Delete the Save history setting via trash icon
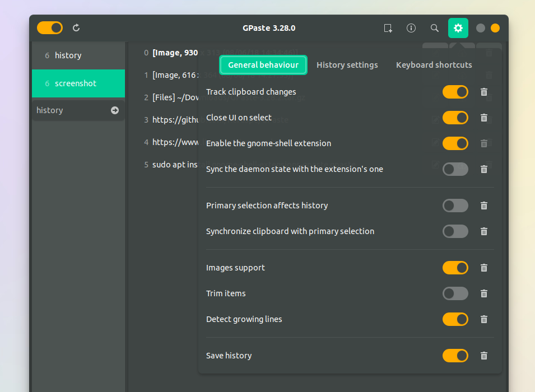 point(483,356)
